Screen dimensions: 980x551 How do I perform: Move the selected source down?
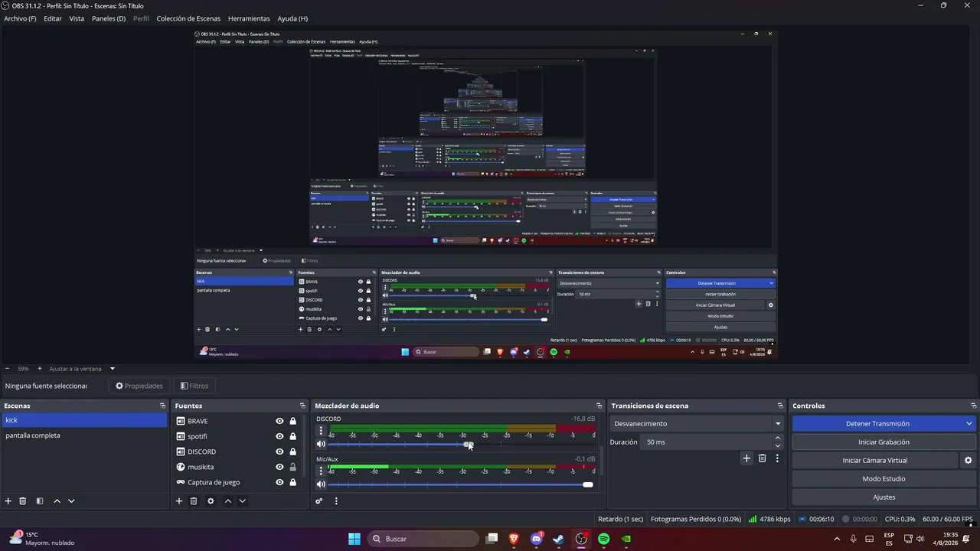[242, 501]
